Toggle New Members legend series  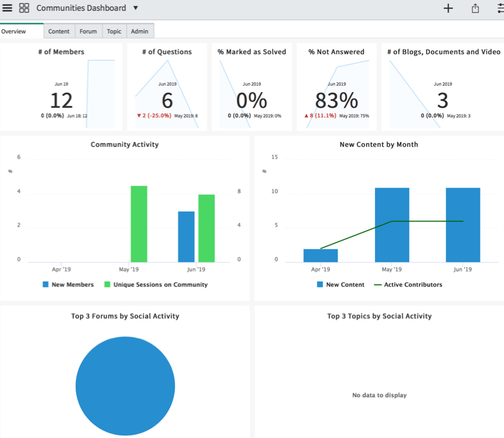68,285
